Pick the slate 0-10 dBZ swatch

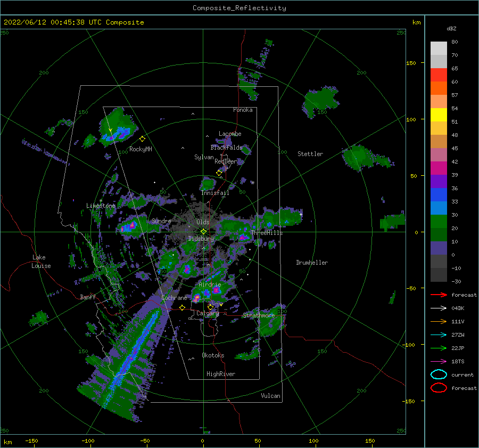439,248
